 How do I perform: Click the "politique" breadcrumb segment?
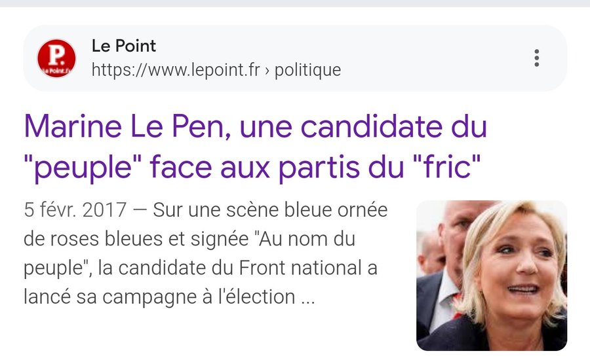(x=307, y=69)
